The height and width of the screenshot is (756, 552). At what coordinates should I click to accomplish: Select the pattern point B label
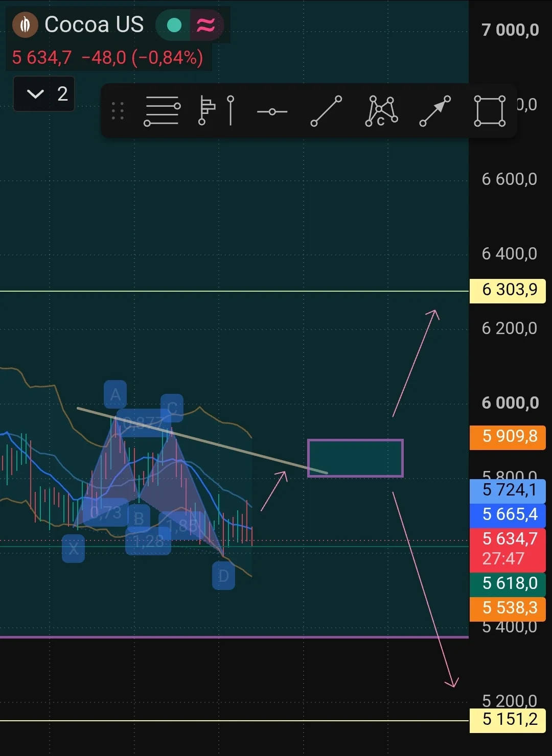point(139,518)
